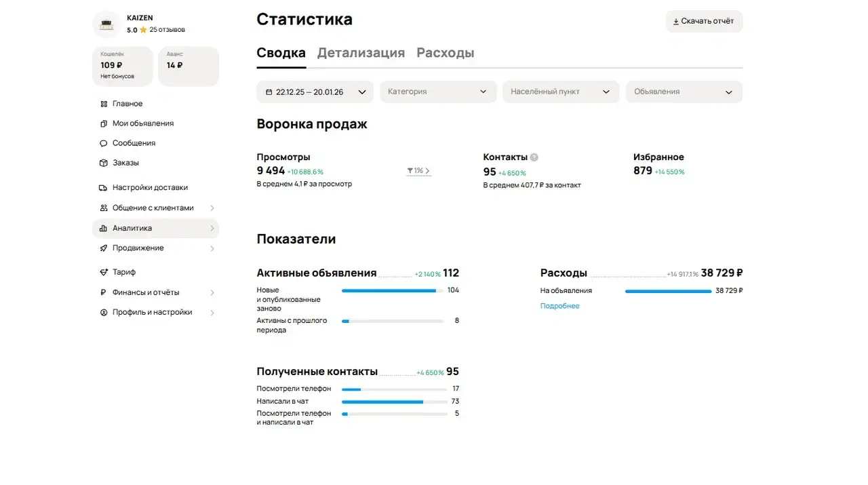The image size is (868, 485).
Task: Click the Общение с клиентами people icon
Action: click(x=104, y=208)
